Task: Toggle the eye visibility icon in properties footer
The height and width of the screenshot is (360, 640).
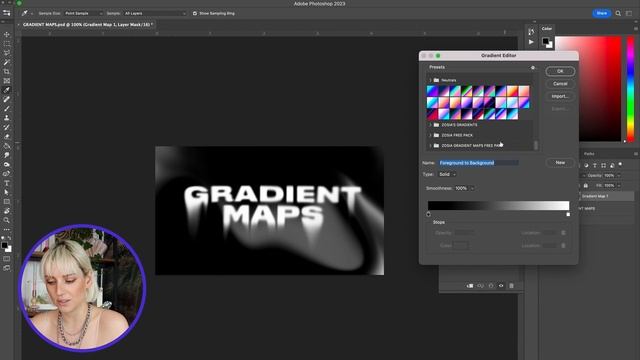Action: pos(501,286)
